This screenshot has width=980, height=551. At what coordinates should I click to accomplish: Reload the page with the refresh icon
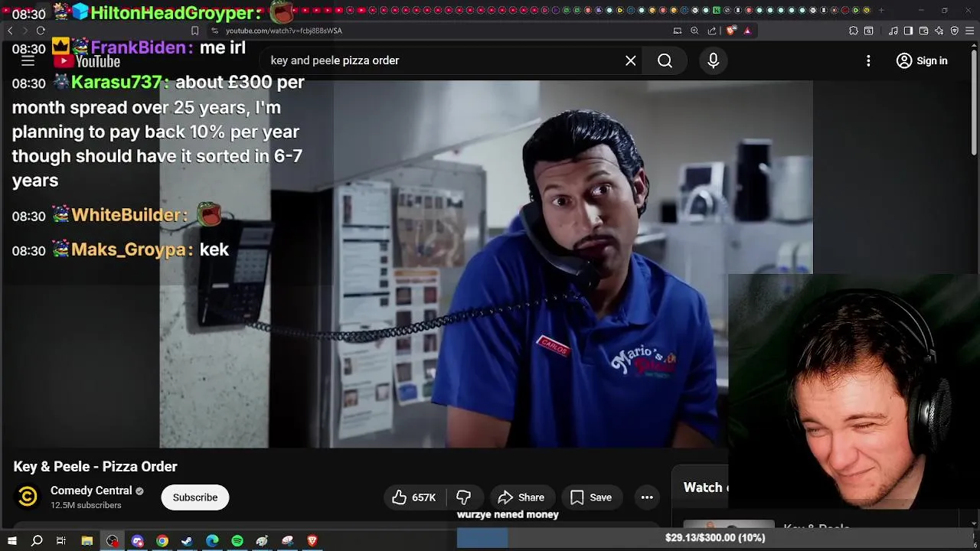coord(41,31)
